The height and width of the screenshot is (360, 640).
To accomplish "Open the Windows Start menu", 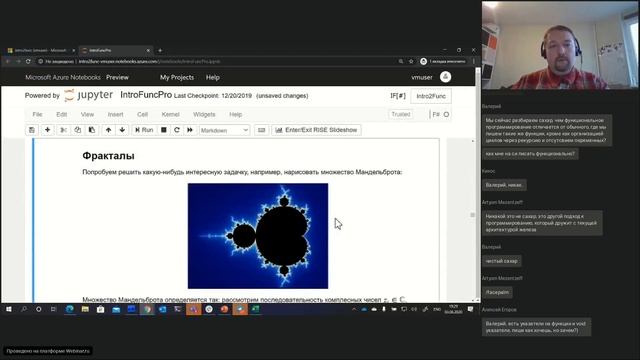I will pos(9,309).
